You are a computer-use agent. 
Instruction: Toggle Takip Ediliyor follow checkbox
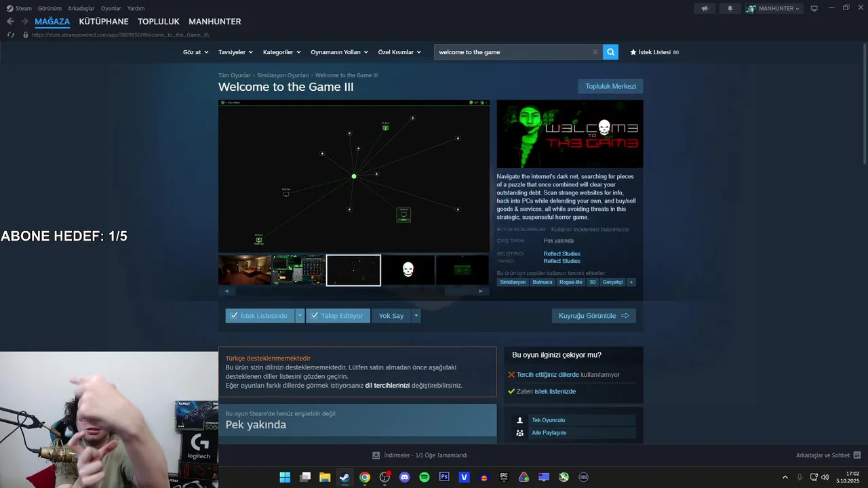pyautogui.click(x=315, y=316)
